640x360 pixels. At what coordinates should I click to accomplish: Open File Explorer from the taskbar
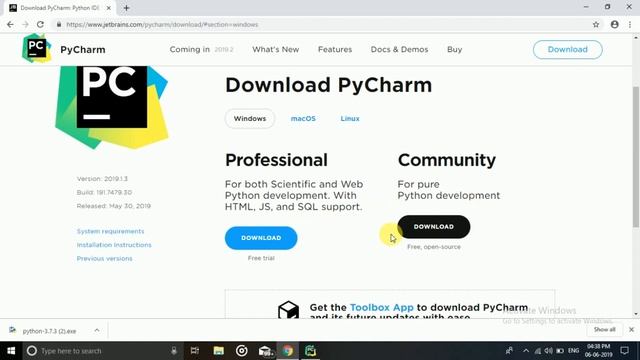[x=219, y=351]
